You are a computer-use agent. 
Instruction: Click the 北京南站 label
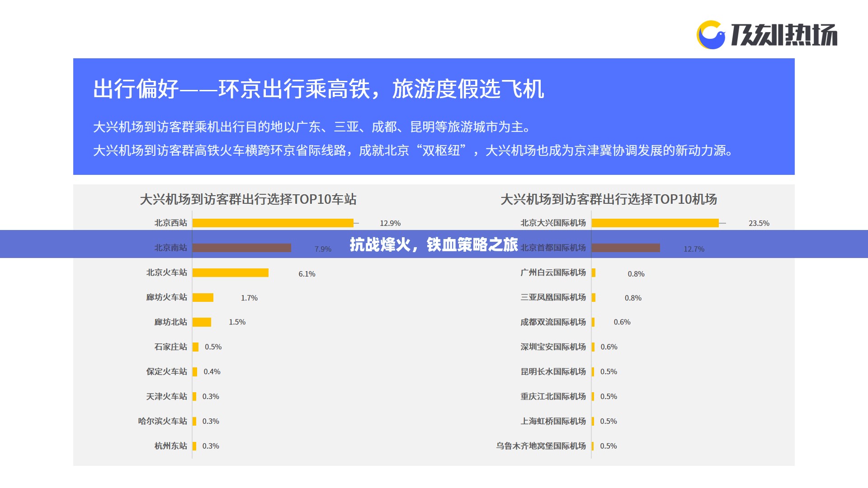tap(170, 248)
